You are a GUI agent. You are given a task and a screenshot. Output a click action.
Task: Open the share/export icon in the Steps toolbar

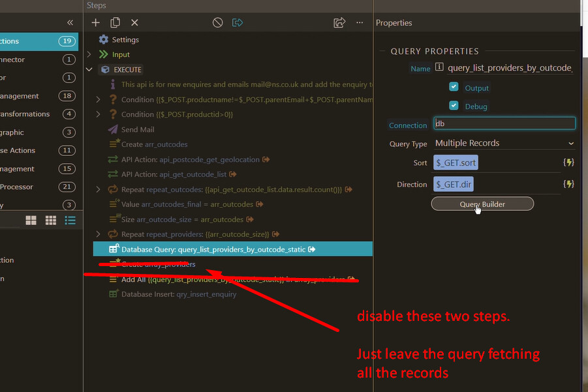[x=339, y=22]
